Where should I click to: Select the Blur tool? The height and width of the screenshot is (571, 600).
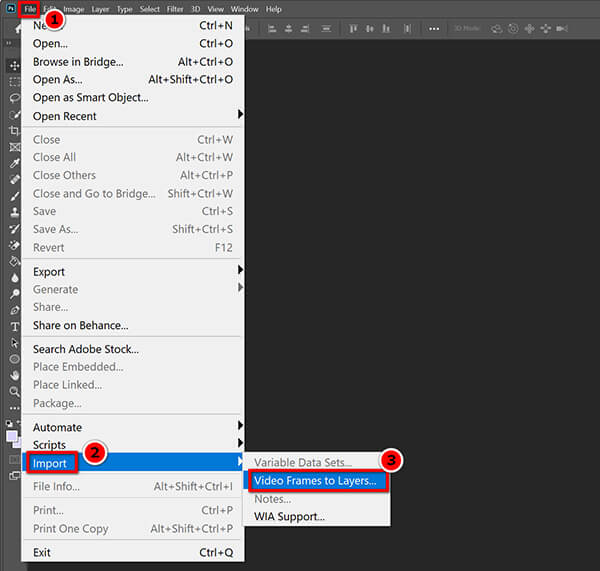coord(15,277)
